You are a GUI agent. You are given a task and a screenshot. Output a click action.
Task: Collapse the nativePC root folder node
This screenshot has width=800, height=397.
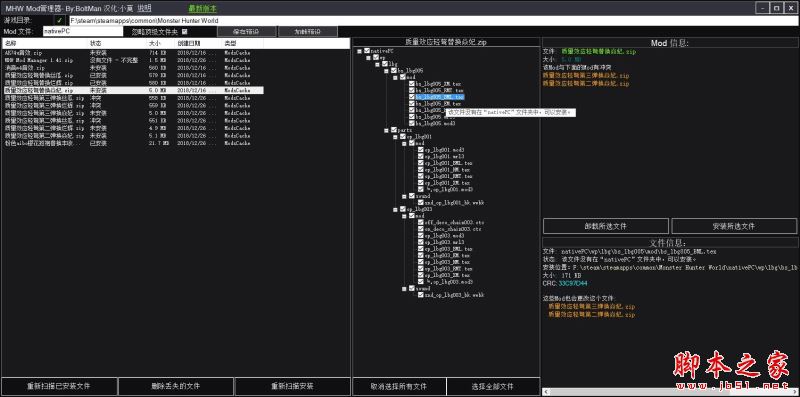[360, 51]
